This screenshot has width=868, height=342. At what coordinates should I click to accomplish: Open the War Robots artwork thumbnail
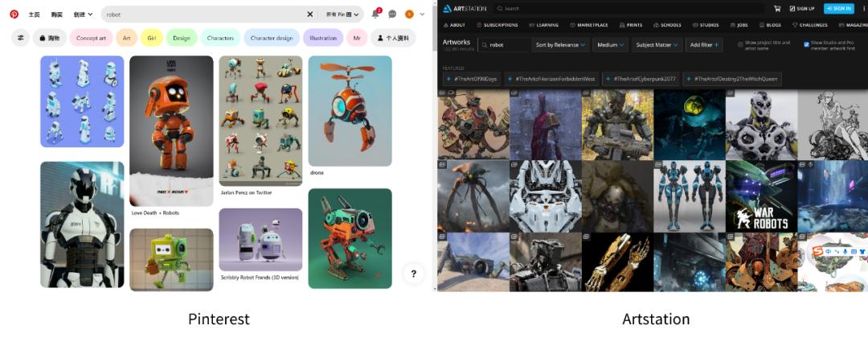[761, 196]
